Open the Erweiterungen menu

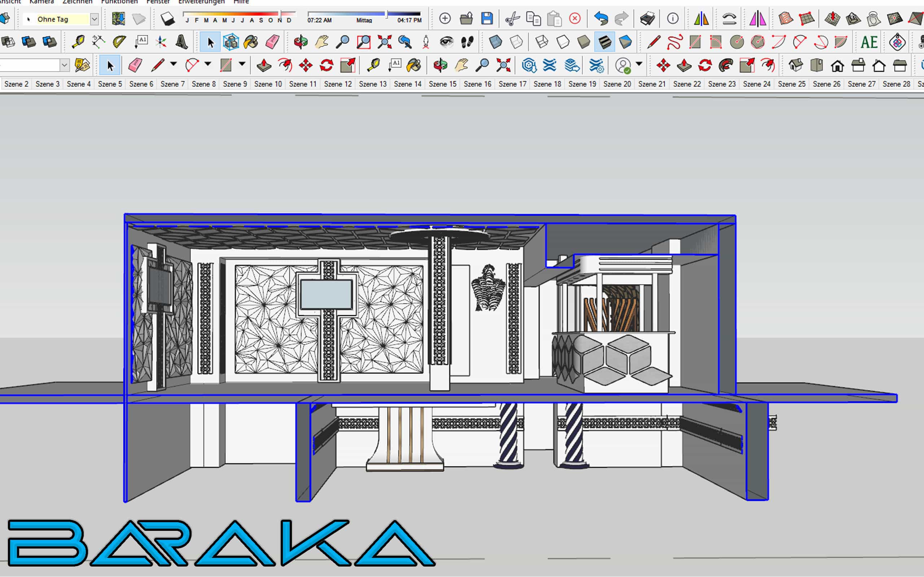pos(201,2)
